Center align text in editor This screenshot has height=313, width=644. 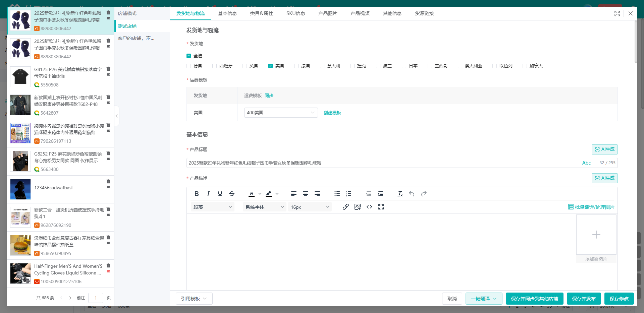pyautogui.click(x=305, y=194)
